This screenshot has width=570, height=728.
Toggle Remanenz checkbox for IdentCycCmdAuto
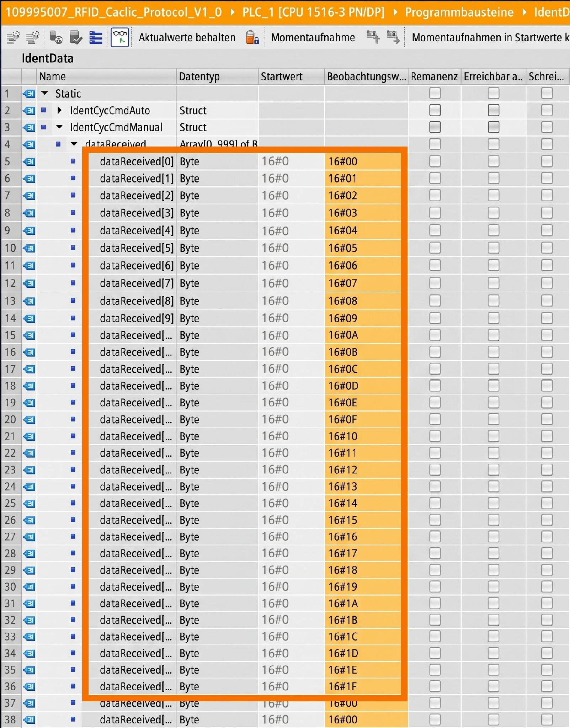click(x=435, y=110)
